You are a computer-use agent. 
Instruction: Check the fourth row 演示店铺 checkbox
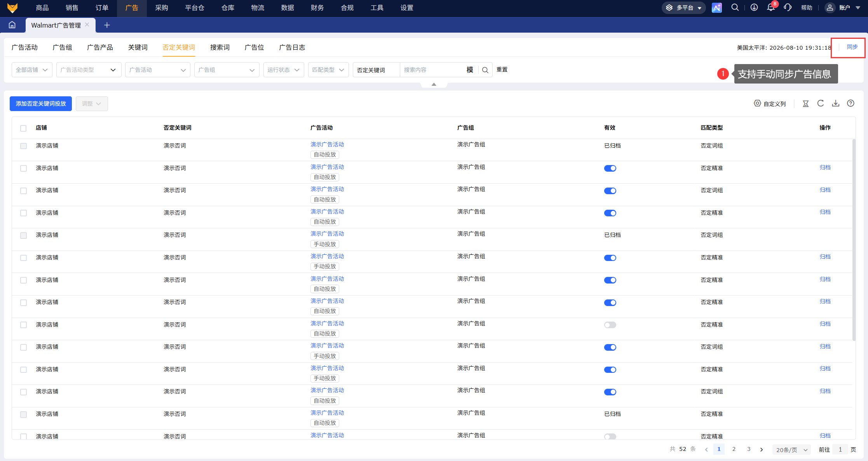click(23, 213)
